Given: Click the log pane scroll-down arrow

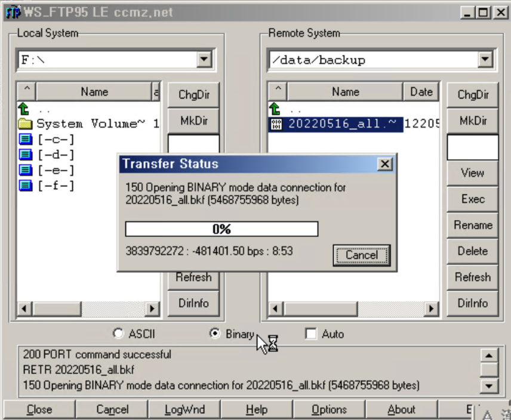Looking at the screenshot, I should tap(489, 386).
